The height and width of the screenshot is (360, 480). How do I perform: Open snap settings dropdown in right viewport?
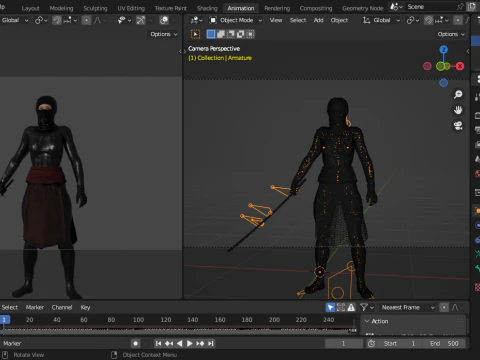click(442, 20)
